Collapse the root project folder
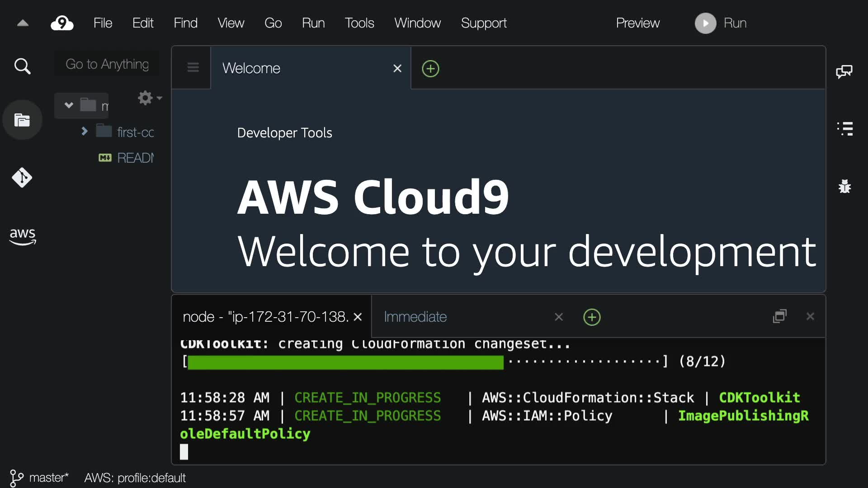Screen dimensions: 868x488 point(69,105)
